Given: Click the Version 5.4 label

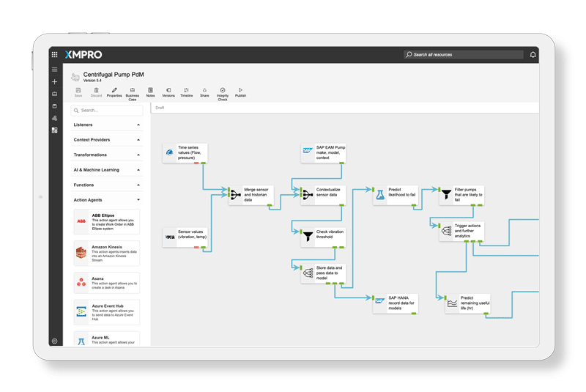Looking at the screenshot, I should tap(92, 81).
